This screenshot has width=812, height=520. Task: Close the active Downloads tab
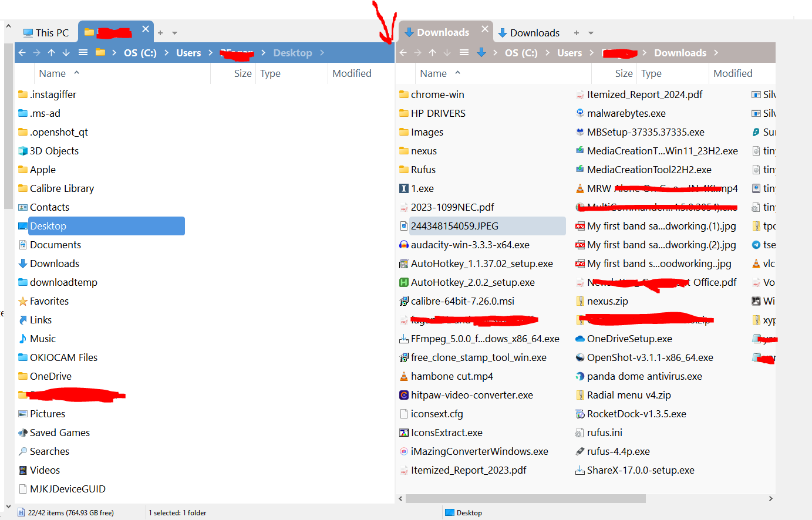tap(485, 29)
